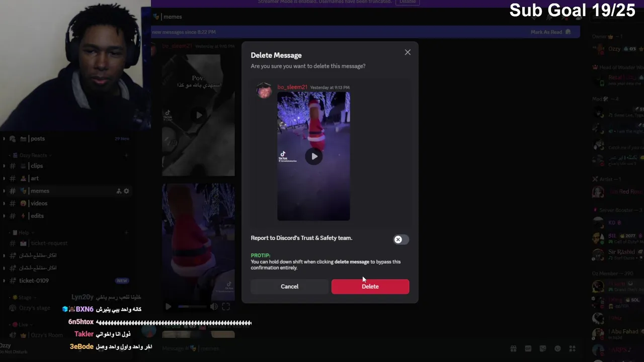Click the memes channel title in the header
This screenshot has width=644, height=362.
pos(173,17)
